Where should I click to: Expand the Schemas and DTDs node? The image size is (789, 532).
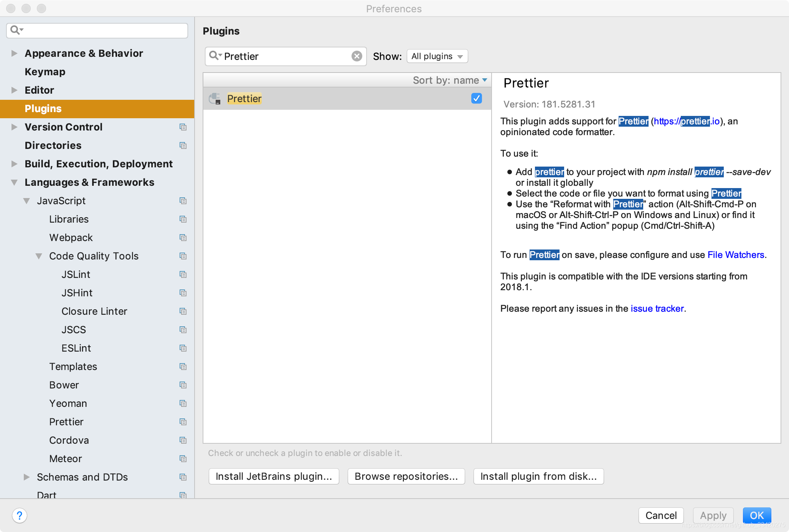coord(26,477)
